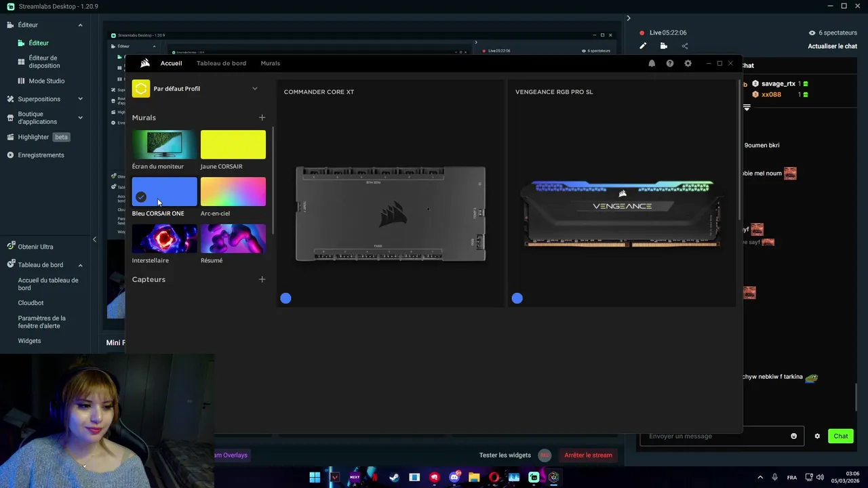Click the yellow profile icon next to Par défaut Profil

pyautogui.click(x=141, y=89)
